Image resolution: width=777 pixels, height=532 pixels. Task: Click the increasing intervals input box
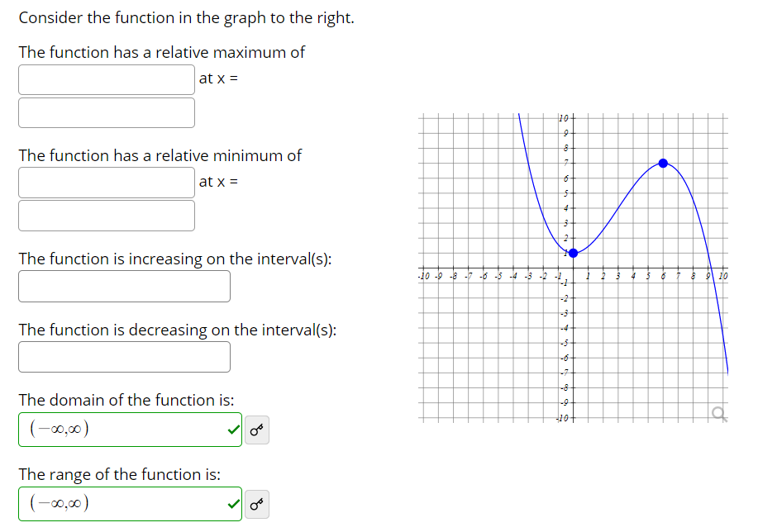(124, 286)
